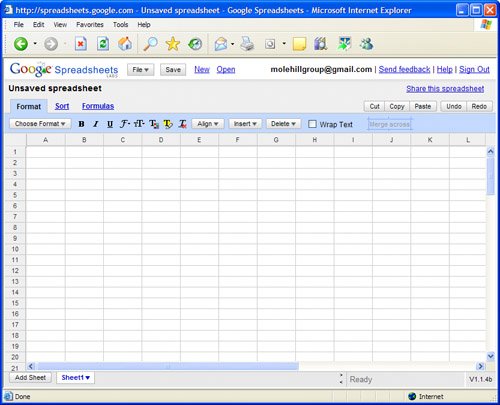Click the Sign Out link
Image resolution: width=500 pixels, height=405 pixels.
[474, 69]
